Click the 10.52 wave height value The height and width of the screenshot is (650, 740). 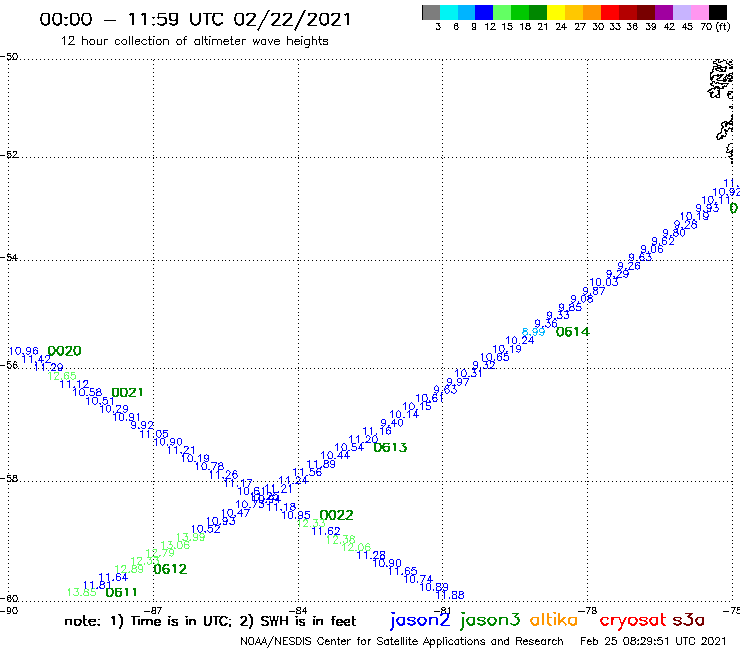(206, 529)
